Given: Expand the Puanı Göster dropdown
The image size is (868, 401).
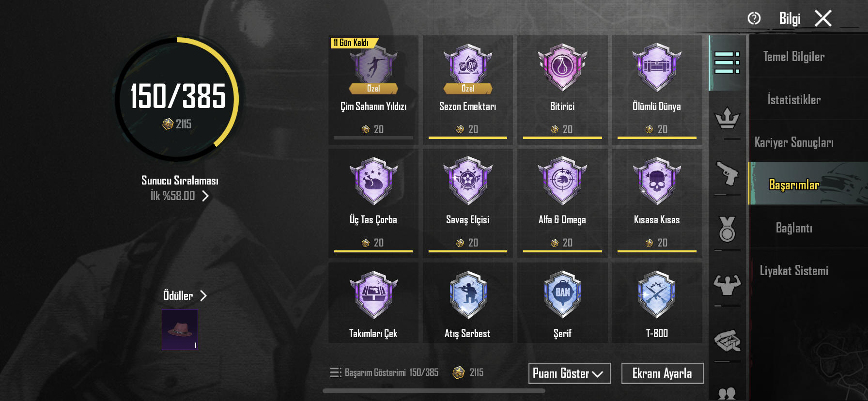Looking at the screenshot, I should [x=569, y=373].
